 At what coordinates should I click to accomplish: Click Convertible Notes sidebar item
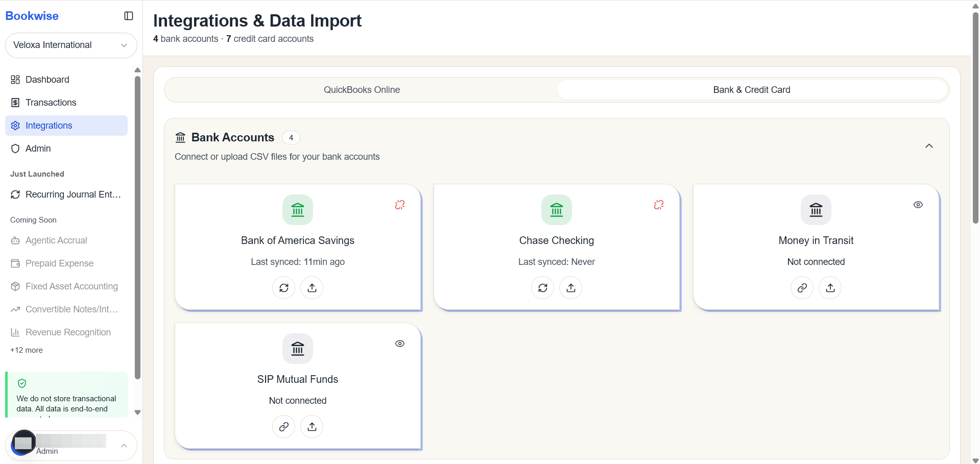click(66, 309)
